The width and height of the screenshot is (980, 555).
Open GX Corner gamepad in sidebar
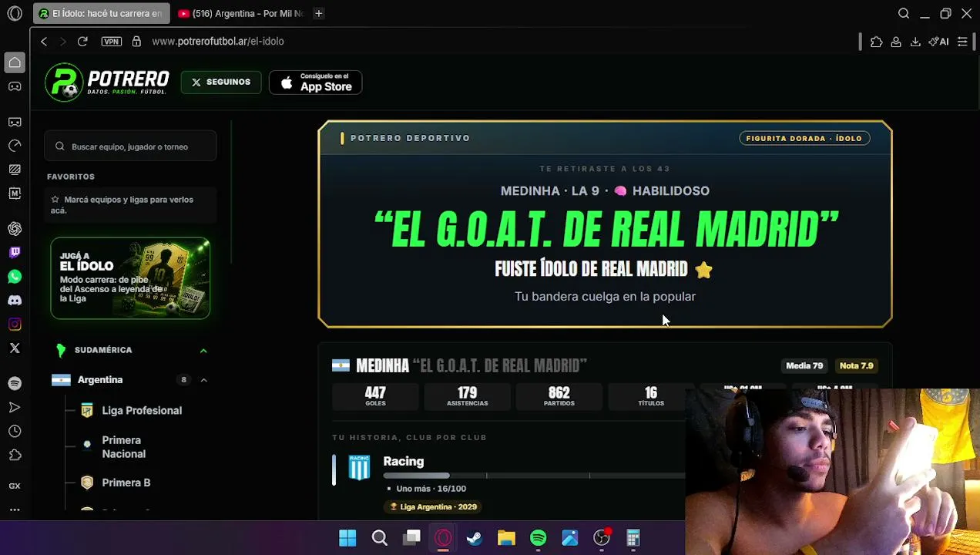coord(15,86)
